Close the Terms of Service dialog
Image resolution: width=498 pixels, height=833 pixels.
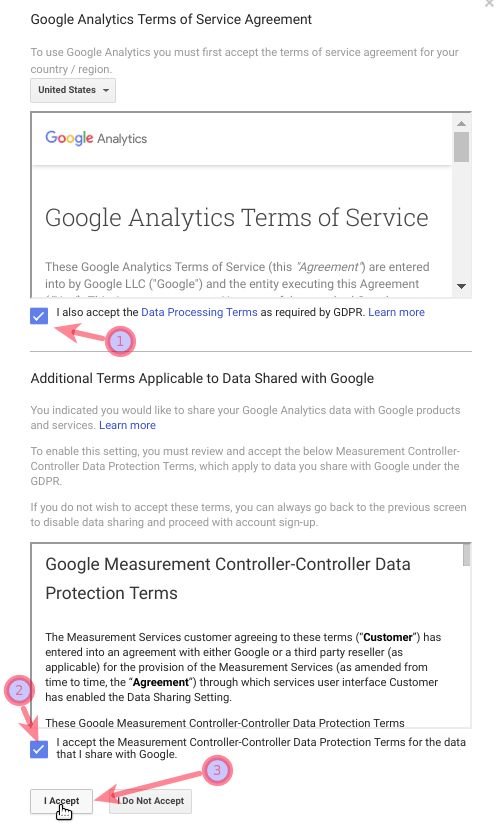pos(489,3)
